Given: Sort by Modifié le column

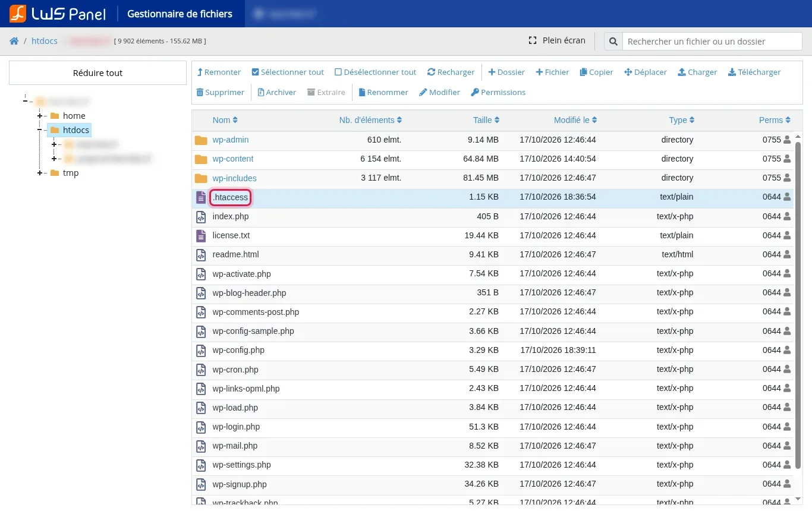Looking at the screenshot, I should click(x=575, y=120).
